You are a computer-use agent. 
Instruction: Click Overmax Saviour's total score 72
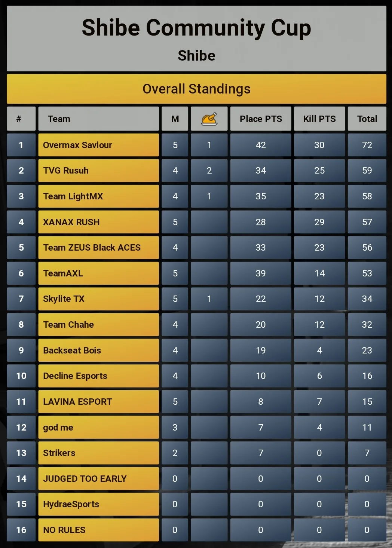coord(367,145)
